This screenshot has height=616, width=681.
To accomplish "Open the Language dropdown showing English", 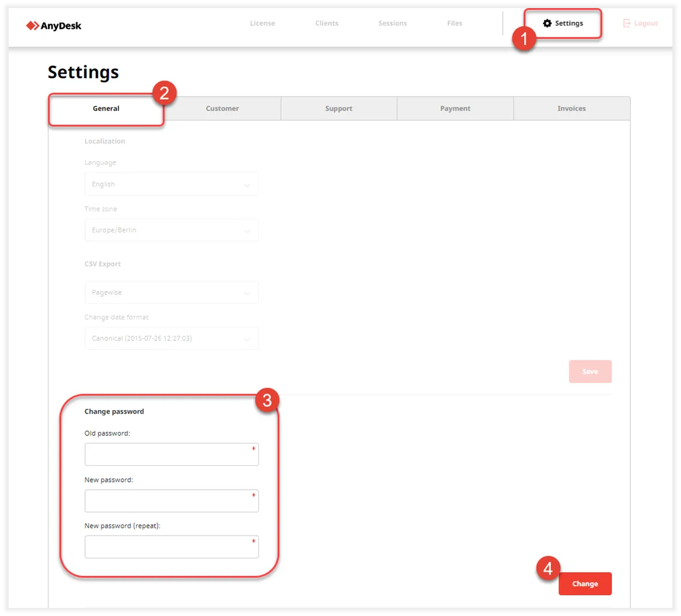I will point(171,184).
